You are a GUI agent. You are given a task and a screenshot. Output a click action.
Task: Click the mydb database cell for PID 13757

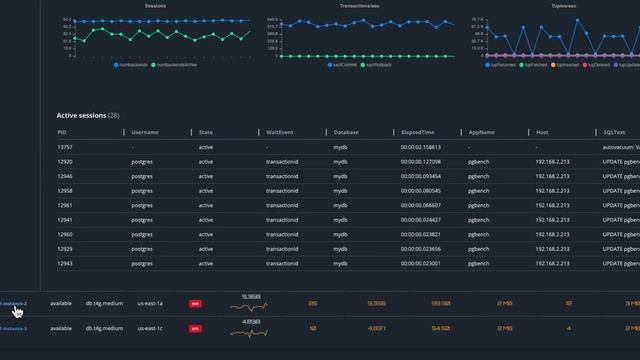click(340, 147)
